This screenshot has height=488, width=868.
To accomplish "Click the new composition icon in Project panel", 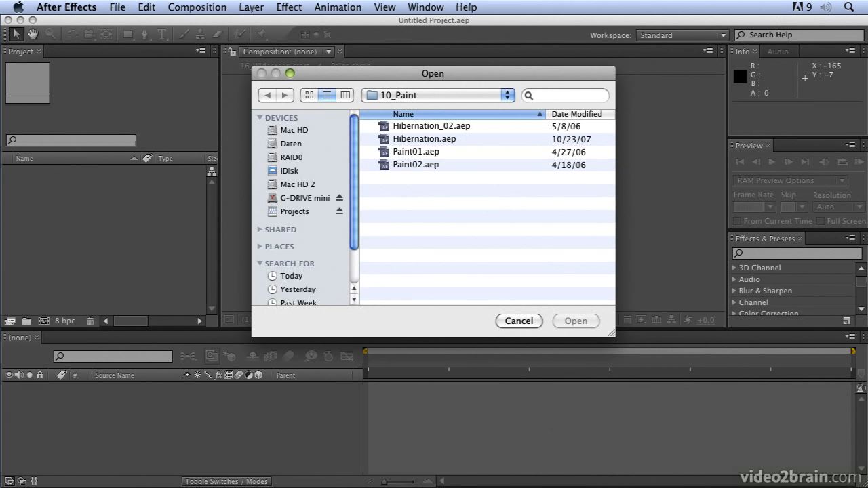I will tap(44, 321).
